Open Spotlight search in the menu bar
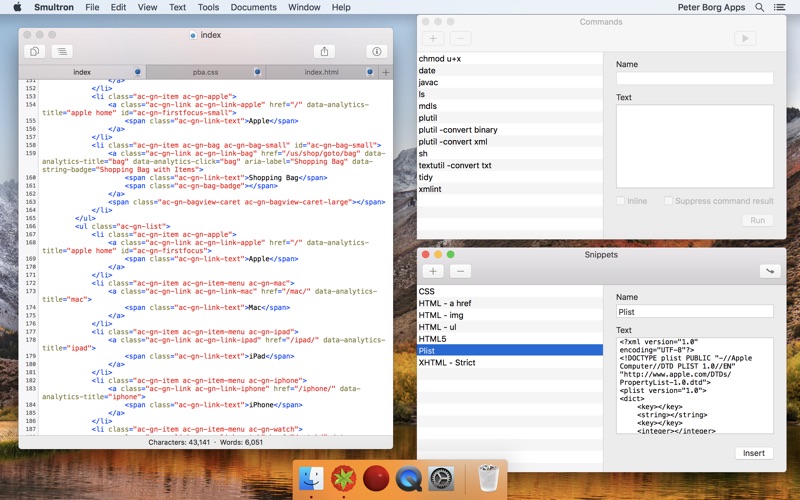The width and height of the screenshot is (800, 500). pos(760,7)
